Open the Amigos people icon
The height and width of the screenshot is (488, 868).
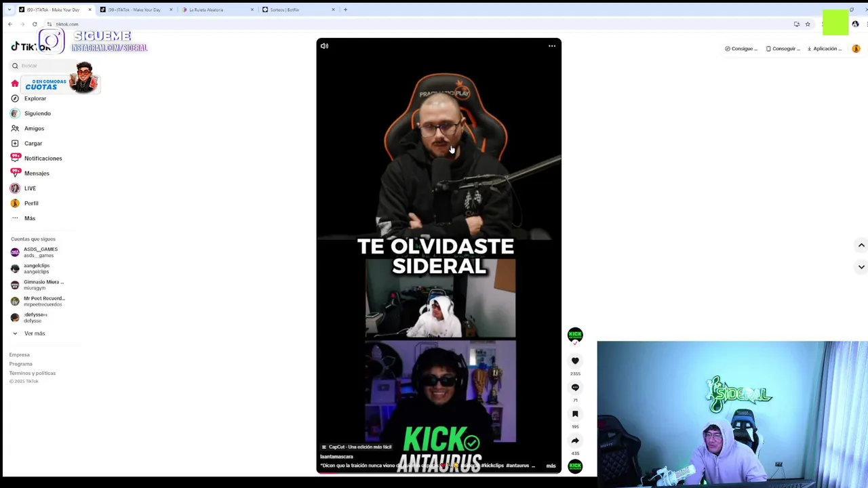(x=15, y=128)
